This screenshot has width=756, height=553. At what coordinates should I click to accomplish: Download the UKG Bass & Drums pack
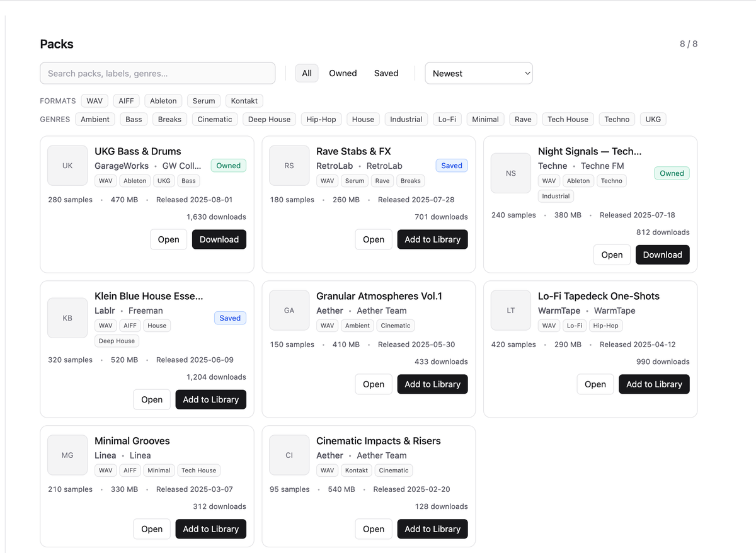(219, 239)
